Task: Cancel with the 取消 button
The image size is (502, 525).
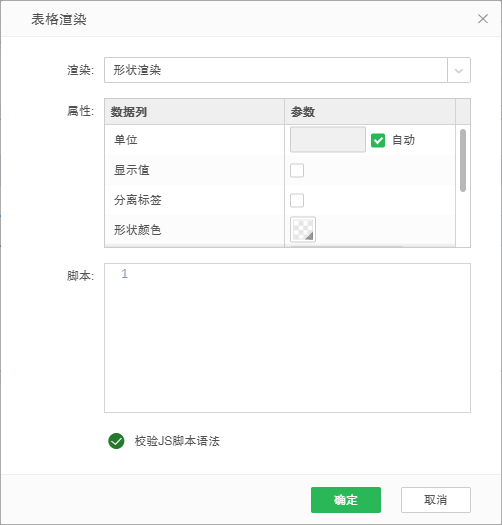Action: [436, 500]
